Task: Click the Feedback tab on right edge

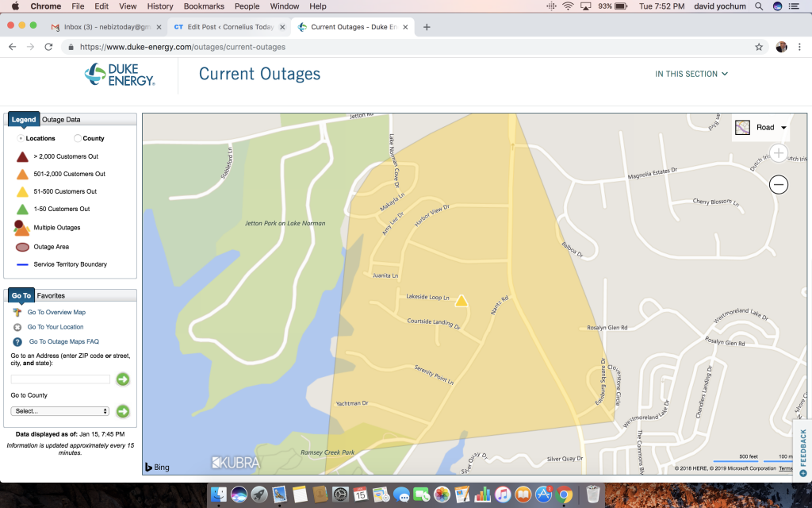Action: pyautogui.click(x=802, y=451)
